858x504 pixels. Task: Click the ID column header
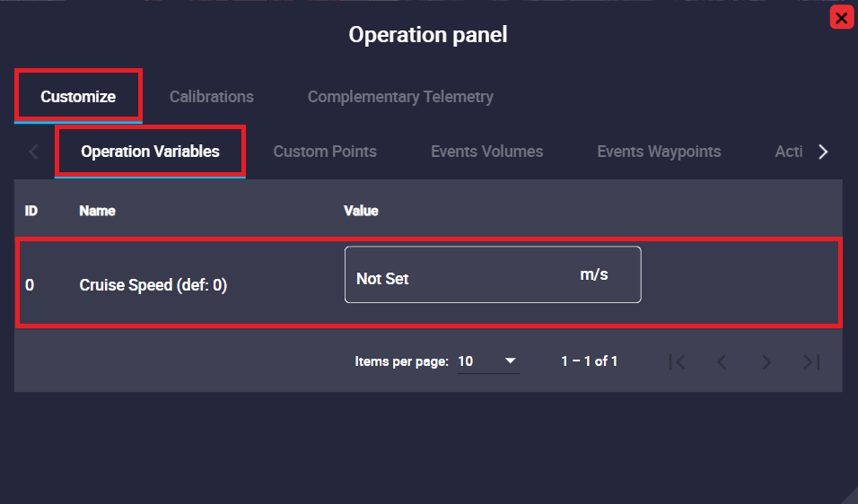pos(31,211)
